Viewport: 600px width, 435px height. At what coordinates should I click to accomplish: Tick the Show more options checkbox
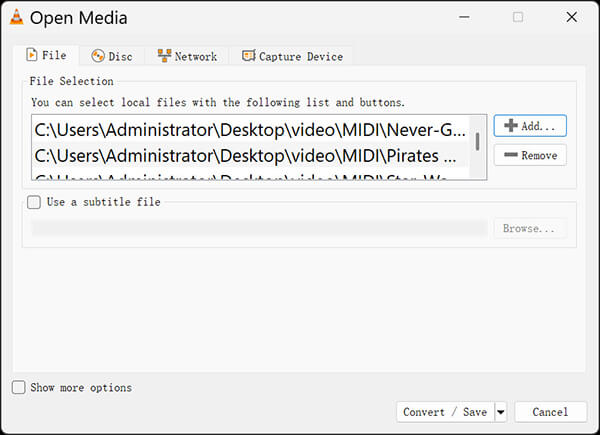[x=18, y=387]
